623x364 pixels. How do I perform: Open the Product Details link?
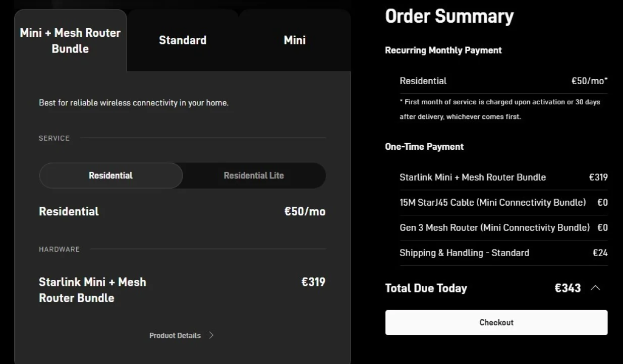click(x=175, y=336)
